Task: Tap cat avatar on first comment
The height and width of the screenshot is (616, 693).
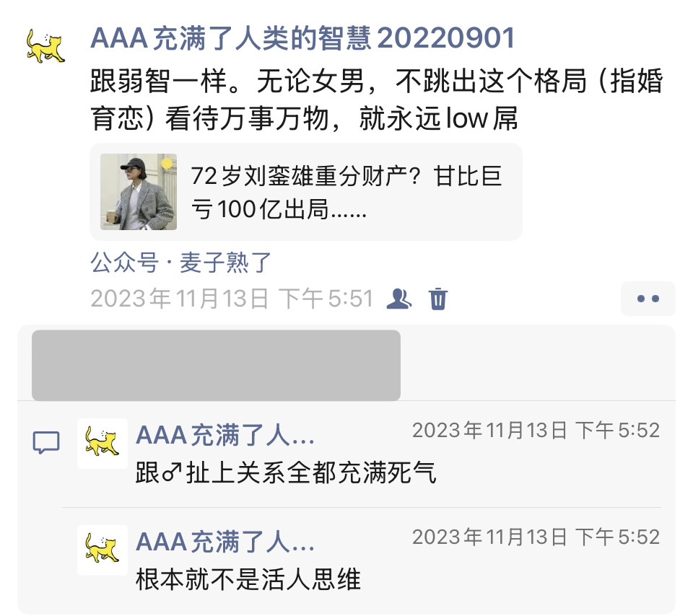Action: [x=103, y=444]
